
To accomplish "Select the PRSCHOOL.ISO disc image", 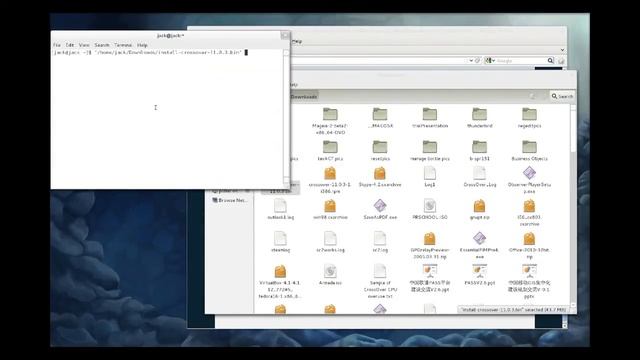I will coord(430,209).
